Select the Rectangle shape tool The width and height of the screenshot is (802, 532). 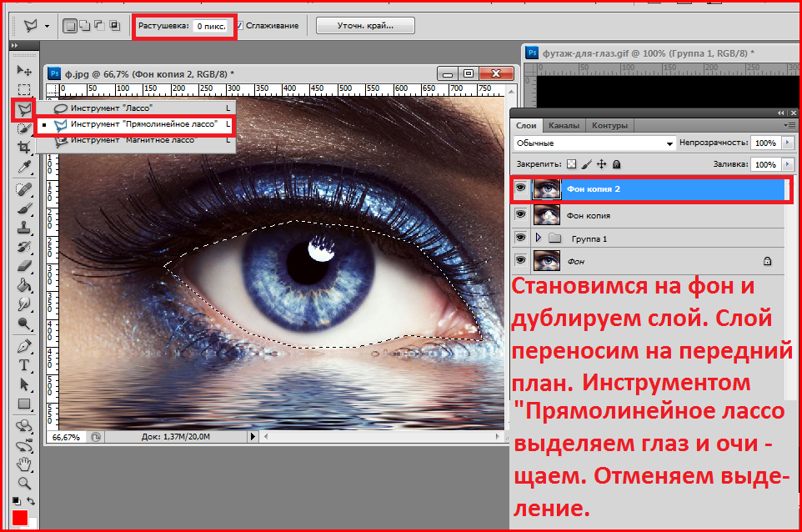click(24, 404)
